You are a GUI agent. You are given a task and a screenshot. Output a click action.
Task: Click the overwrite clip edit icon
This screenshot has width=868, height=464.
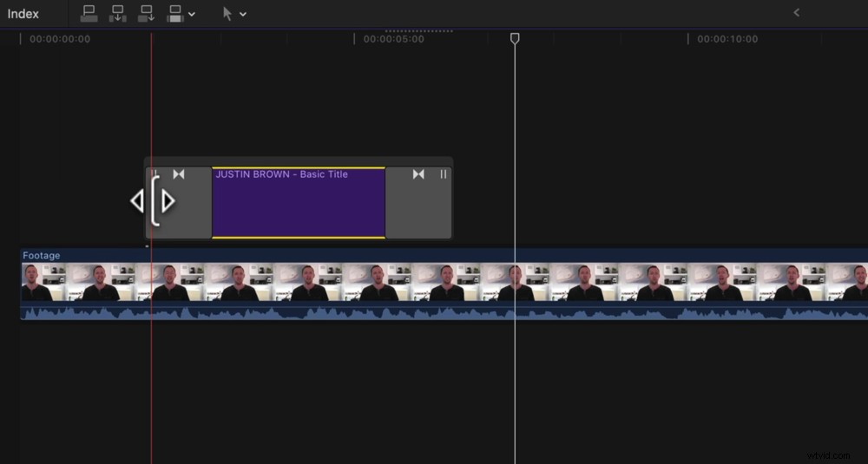click(175, 14)
